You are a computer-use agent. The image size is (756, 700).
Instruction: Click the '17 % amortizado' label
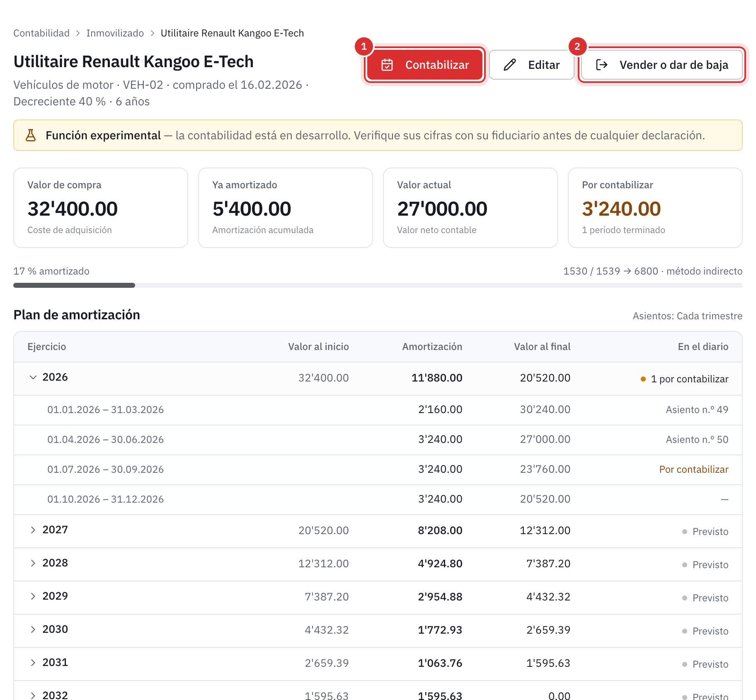[x=51, y=271]
